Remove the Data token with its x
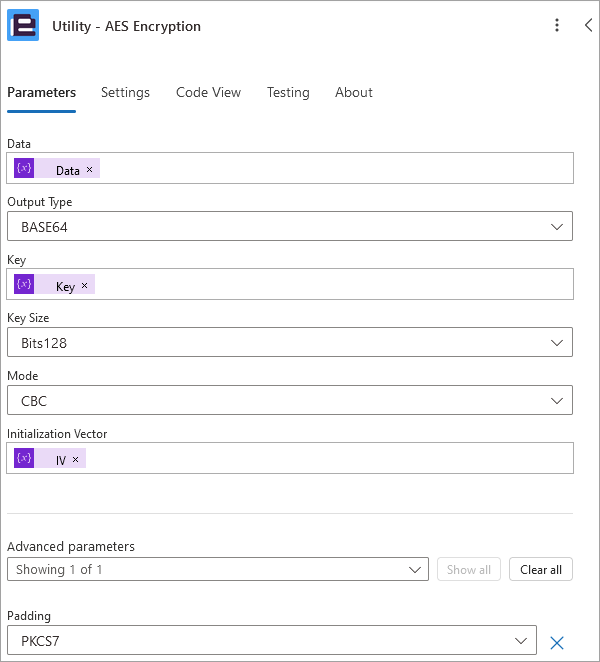Screen dimensions: 600x662 click(x=90, y=170)
